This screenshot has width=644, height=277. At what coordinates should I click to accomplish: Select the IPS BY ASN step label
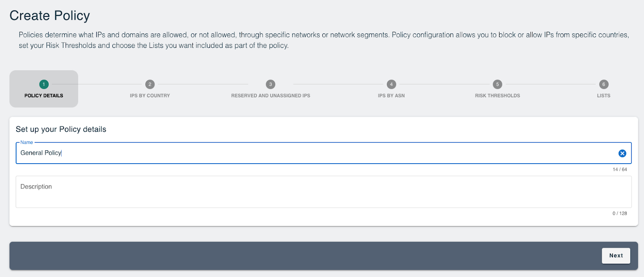point(391,96)
